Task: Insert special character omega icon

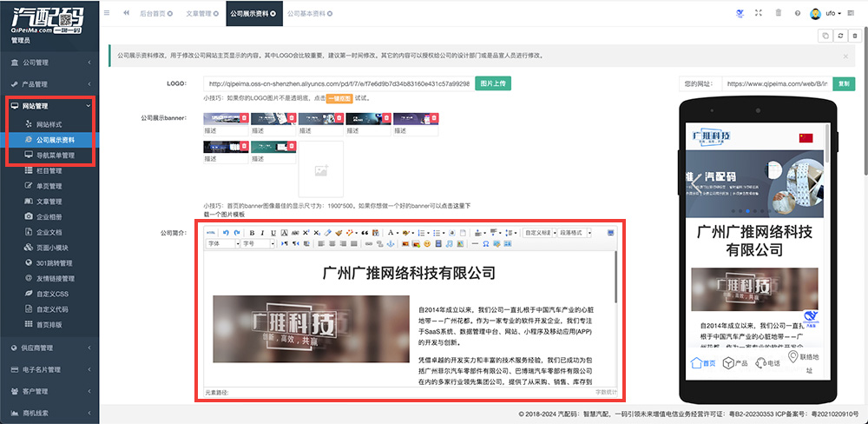Action: (x=486, y=244)
